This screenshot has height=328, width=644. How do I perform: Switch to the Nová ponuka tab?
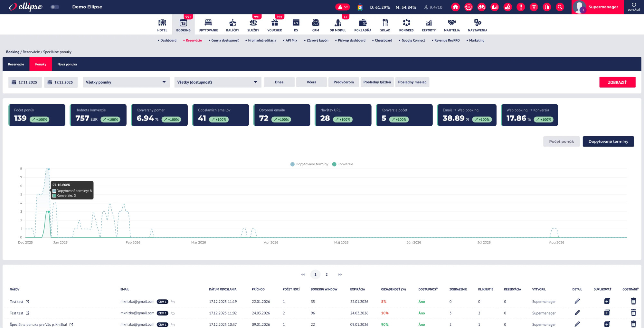click(x=67, y=64)
